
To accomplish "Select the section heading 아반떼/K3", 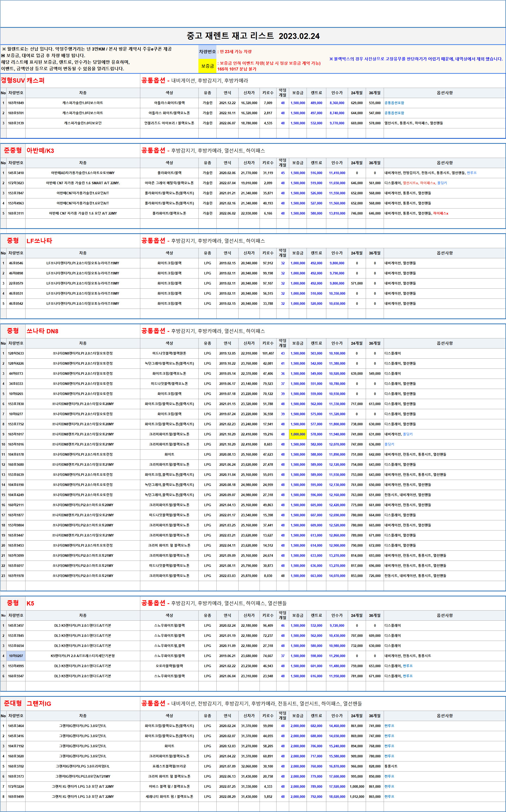I will click(40, 151).
